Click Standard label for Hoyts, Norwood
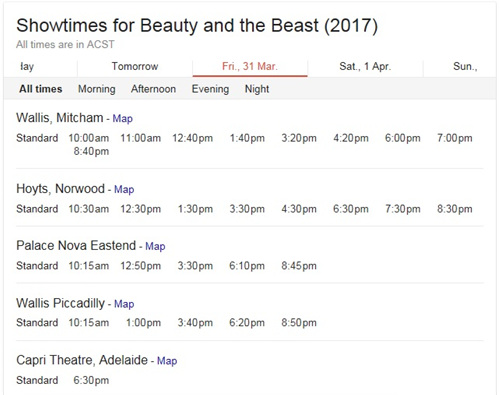500x395 pixels. [37, 209]
